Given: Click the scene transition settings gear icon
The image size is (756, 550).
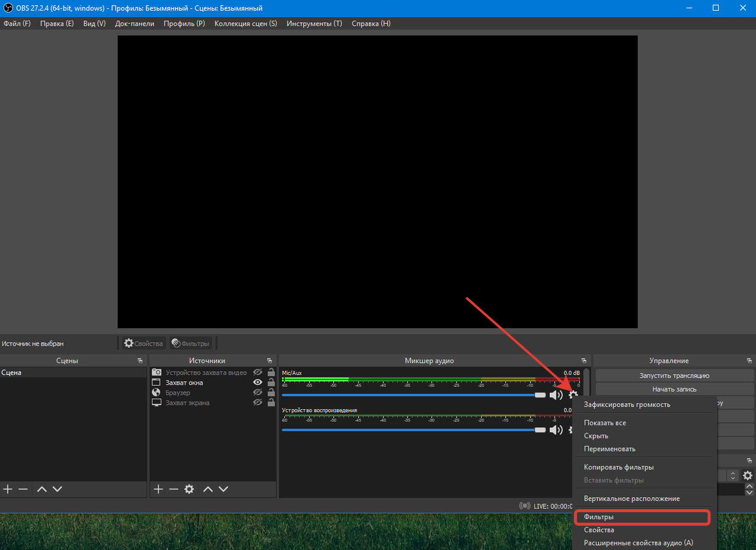Looking at the screenshot, I should 747,476.
